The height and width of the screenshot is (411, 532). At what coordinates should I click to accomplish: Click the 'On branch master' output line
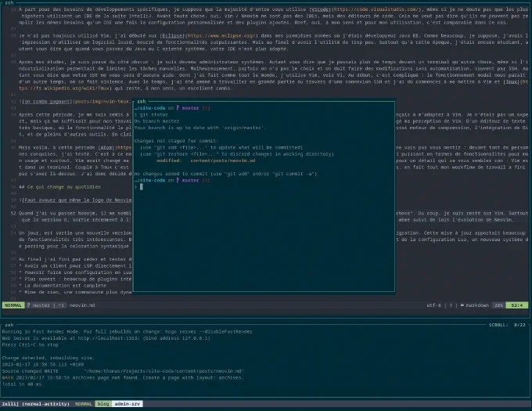click(x=156, y=121)
